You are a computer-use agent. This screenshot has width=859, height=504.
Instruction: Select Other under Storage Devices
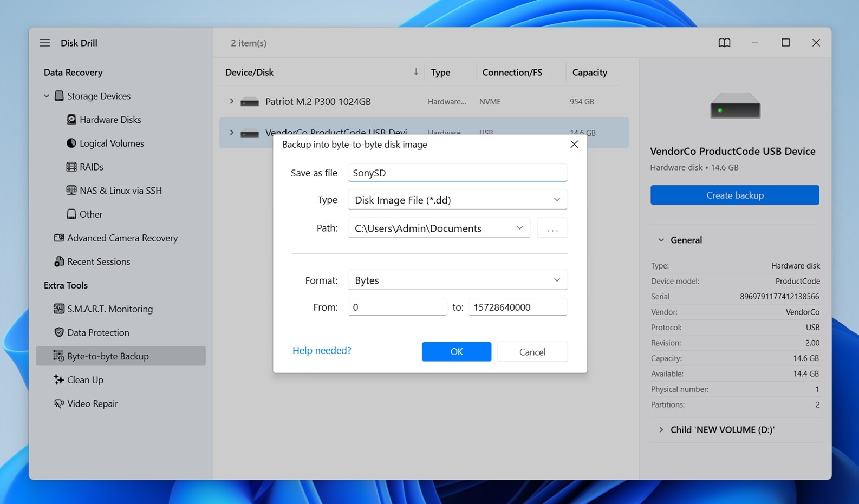(x=91, y=214)
